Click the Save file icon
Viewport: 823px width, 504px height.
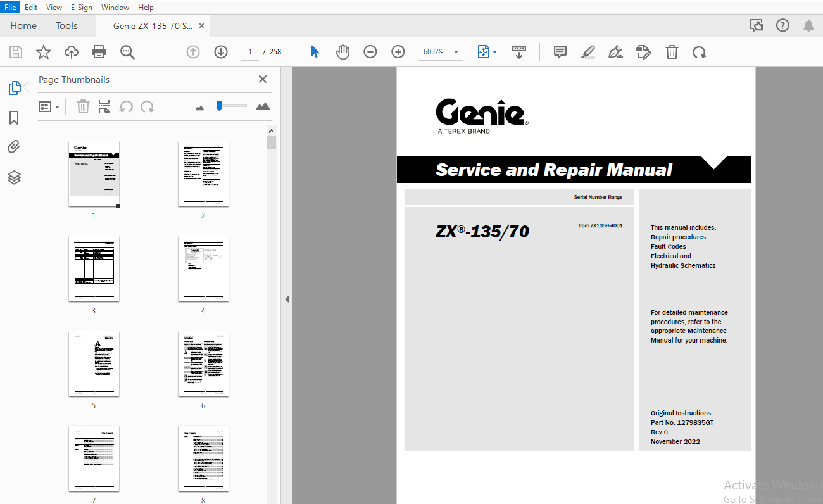click(x=16, y=52)
